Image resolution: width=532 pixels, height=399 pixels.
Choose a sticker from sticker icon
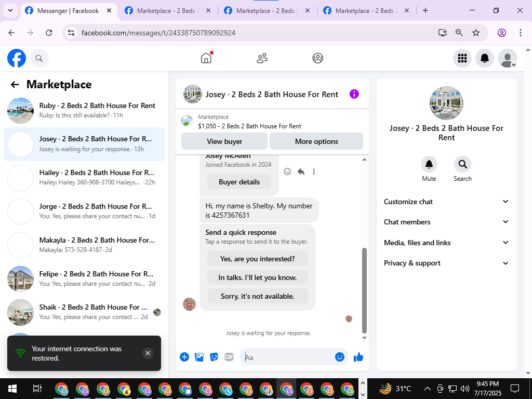pyautogui.click(x=214, y=357)
